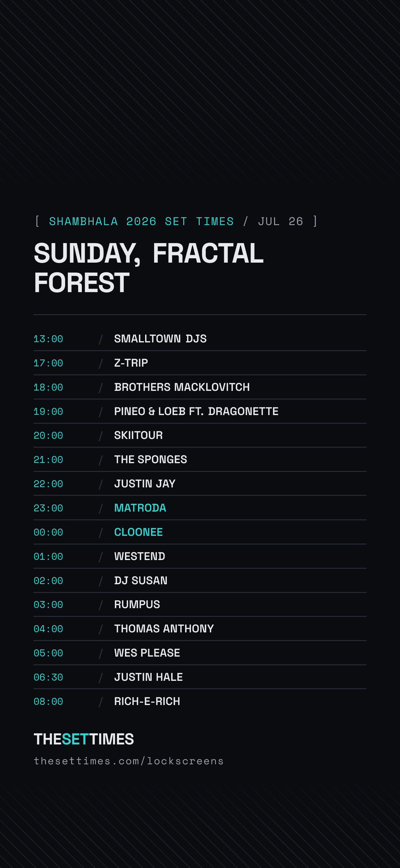Click the SMALLTOWN DJS row
400x868 pixels.
pos(200,339)
